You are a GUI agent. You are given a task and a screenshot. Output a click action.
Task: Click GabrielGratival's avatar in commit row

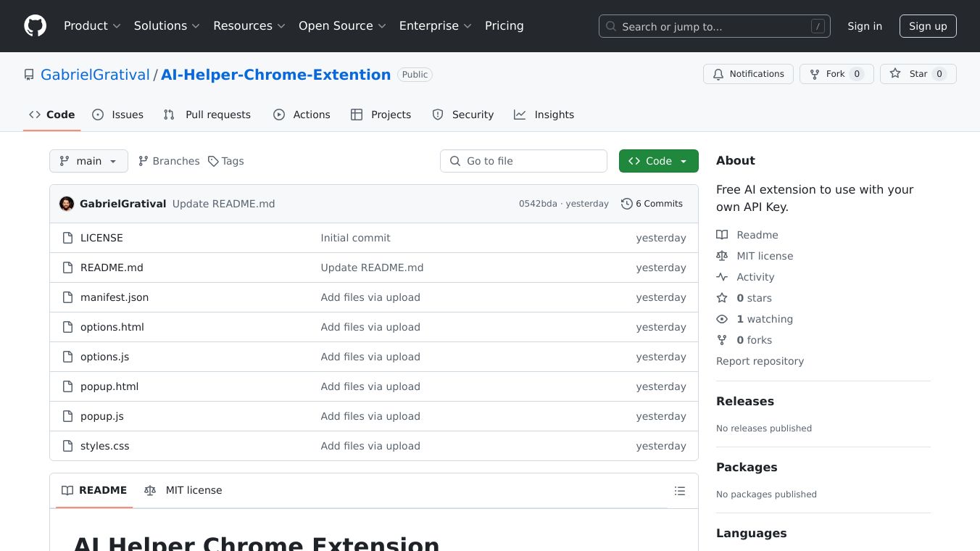(x=67, y=204)
